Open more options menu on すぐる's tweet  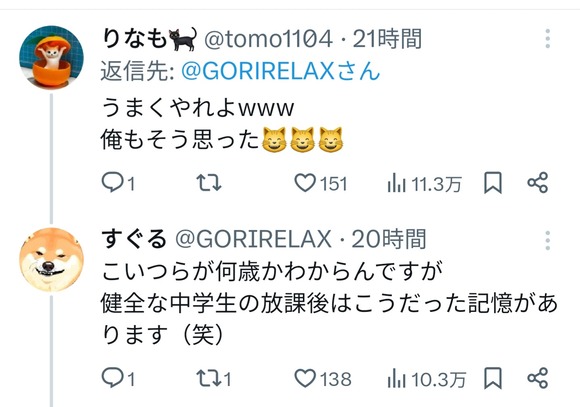pyautogui.click(x=548, y=240)
